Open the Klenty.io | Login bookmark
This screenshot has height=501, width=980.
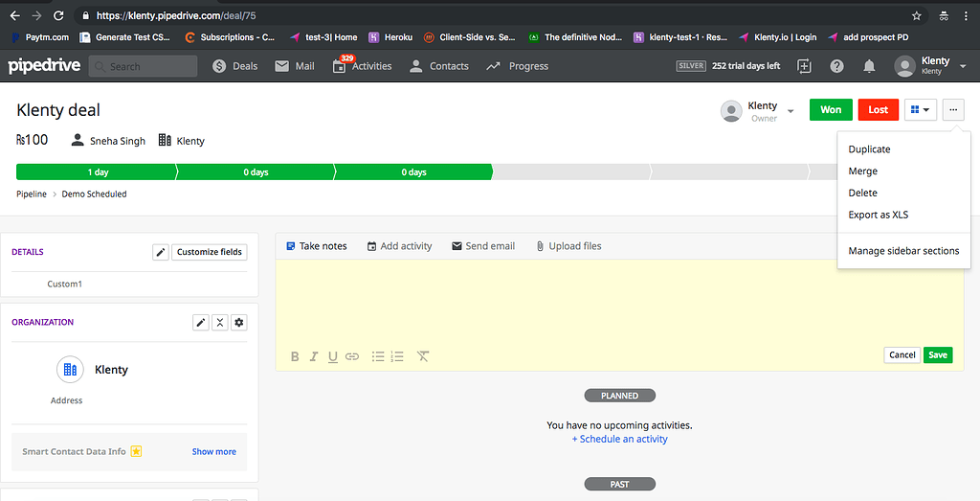coord(777,37)
